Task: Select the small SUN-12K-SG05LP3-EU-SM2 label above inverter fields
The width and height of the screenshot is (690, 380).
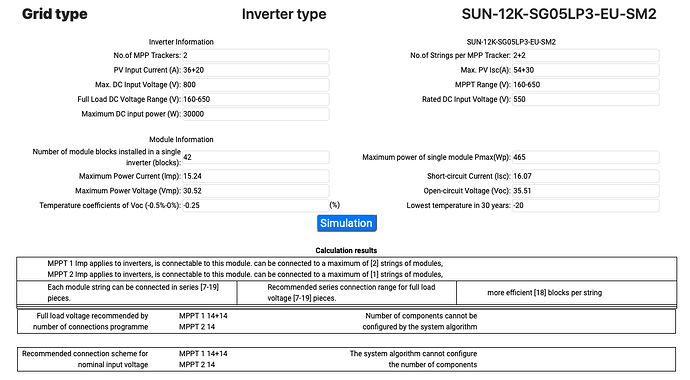Action: coord(511,42)
